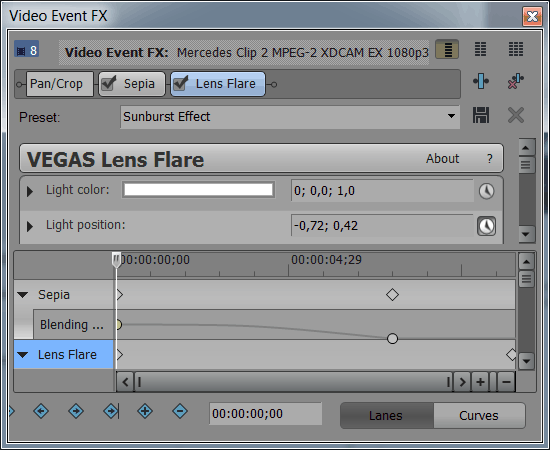Disable the Lens Flare effect checkbox

coord(181,83)
